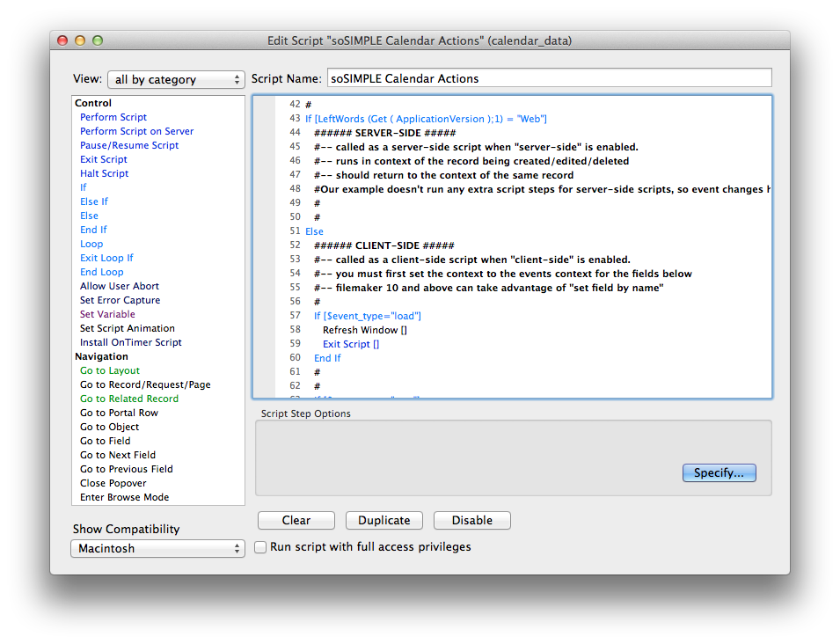The width and height of the screenshot is (840, 644).
Task: Select the Else line 51 in script
Action: (314, 231)
